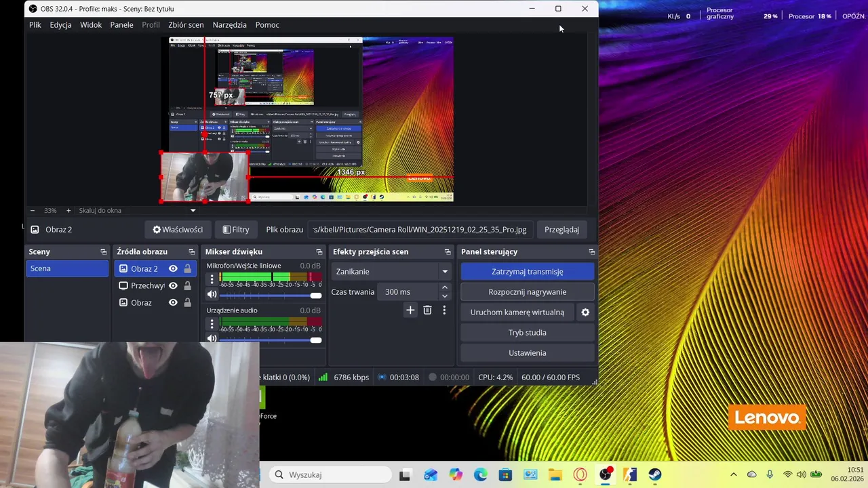Viewport: 868px width, 488px height.
Task: Open the Edycja menu
Action: 60,24
